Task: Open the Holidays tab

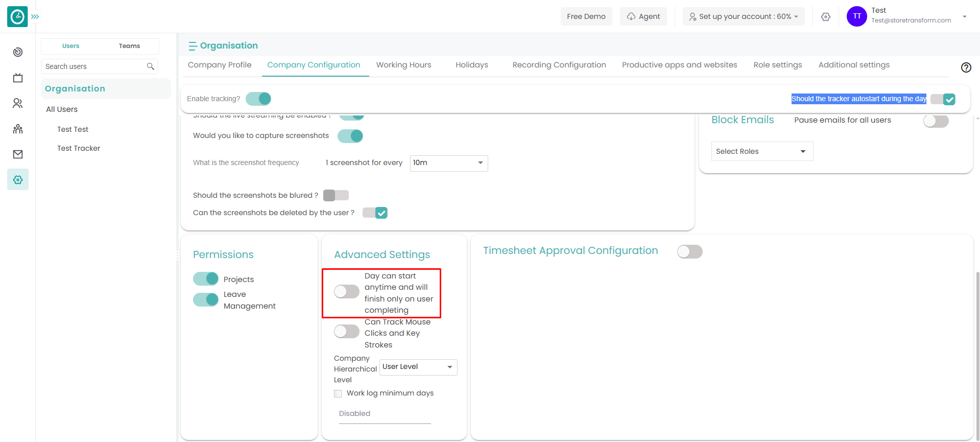Action: pyautogui.click(x=472, y=65)
